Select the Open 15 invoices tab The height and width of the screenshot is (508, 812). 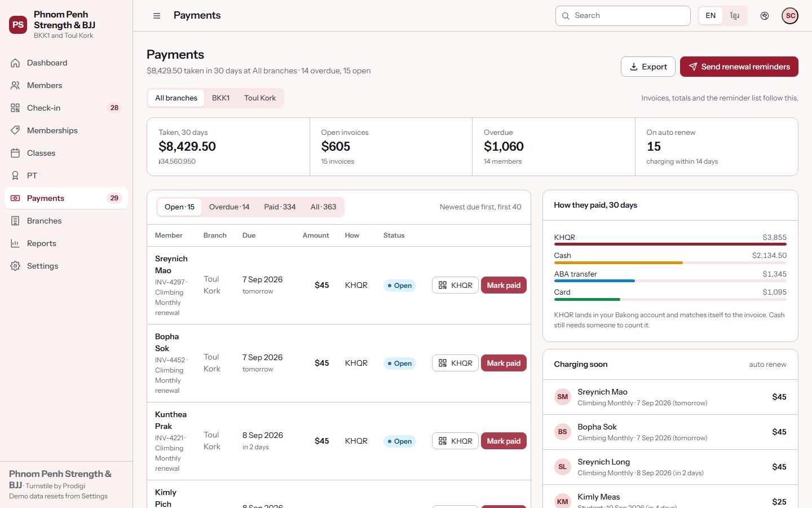(179, 207)
